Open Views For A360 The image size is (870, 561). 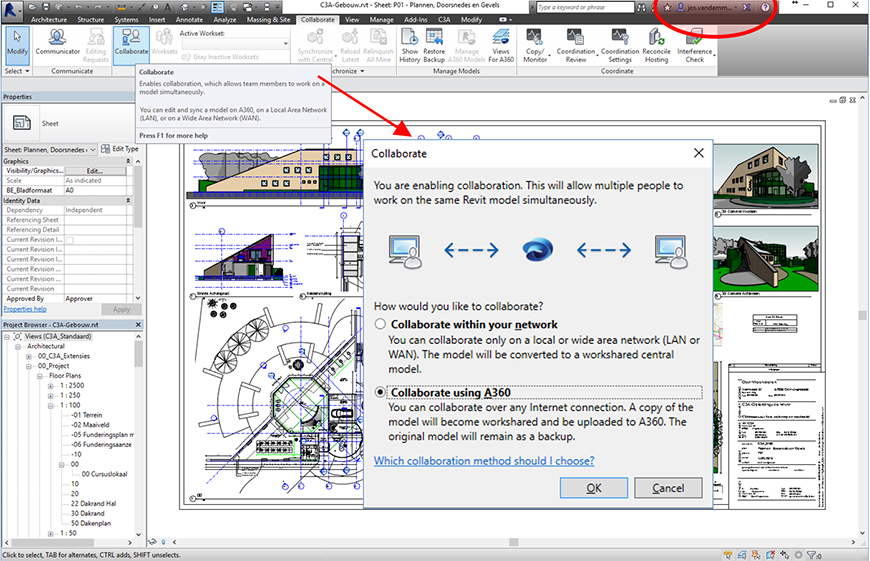[x=501, y=46]
